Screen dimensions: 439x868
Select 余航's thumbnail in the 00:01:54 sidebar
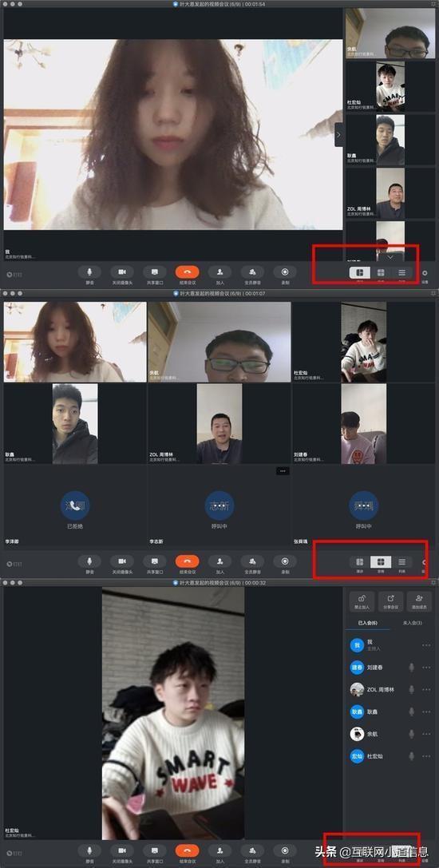[390, 34]
